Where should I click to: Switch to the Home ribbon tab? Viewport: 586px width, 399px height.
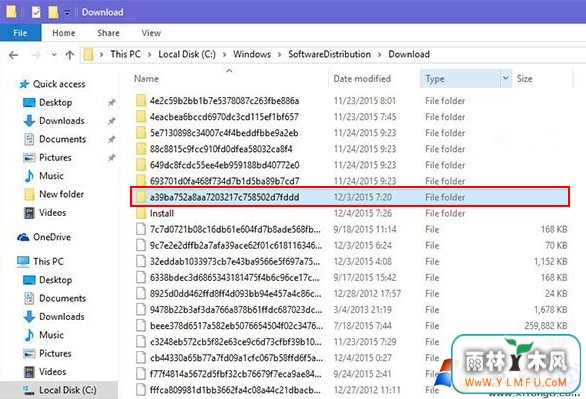[64, 33]
